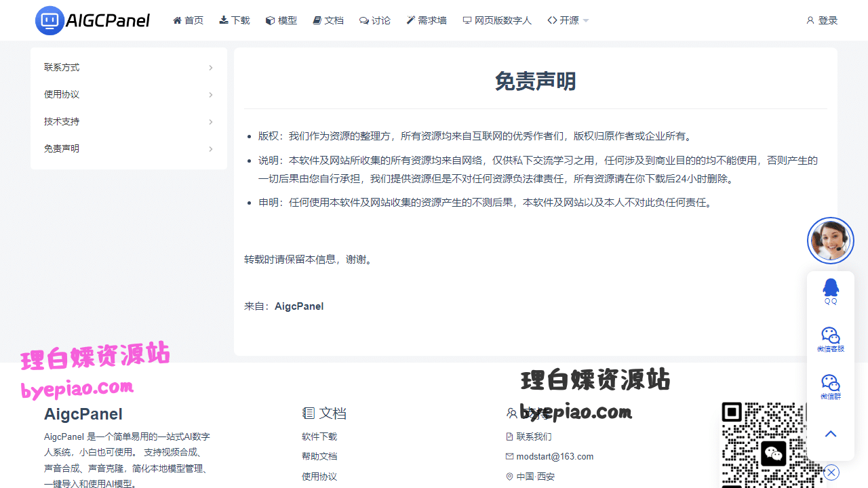Click the WeChat QR code image

pos(773,445)
